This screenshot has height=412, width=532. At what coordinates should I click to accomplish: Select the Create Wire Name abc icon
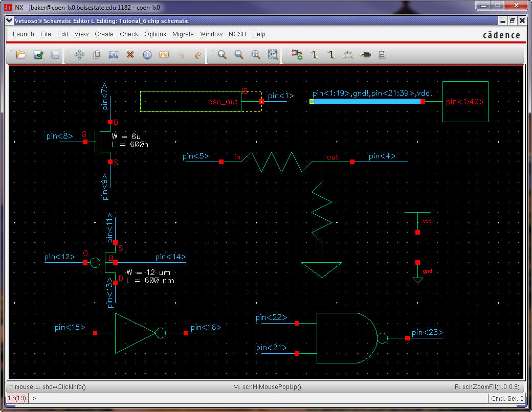tap(348, 55)
